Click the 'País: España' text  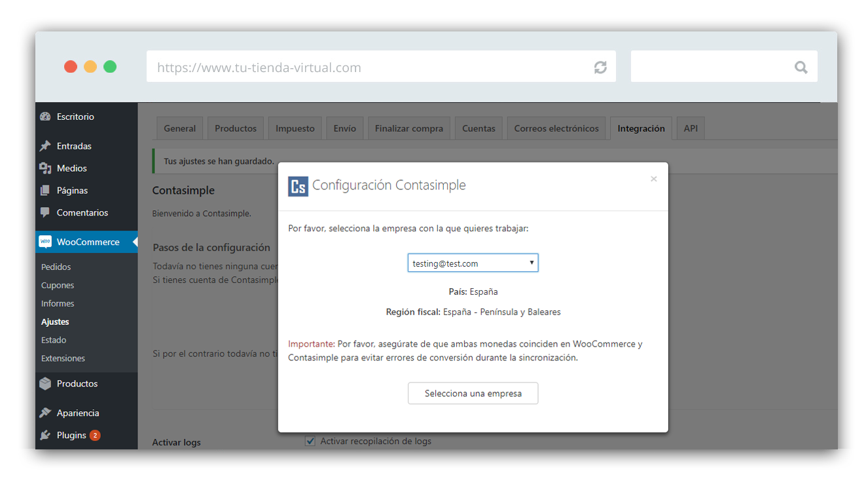[473, 292]
